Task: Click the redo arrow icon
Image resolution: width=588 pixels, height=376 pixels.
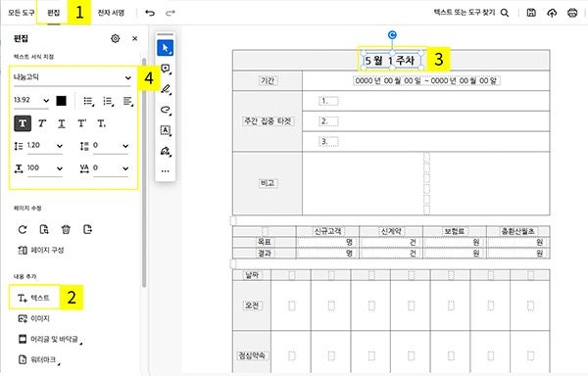Action: pos(171,13)
